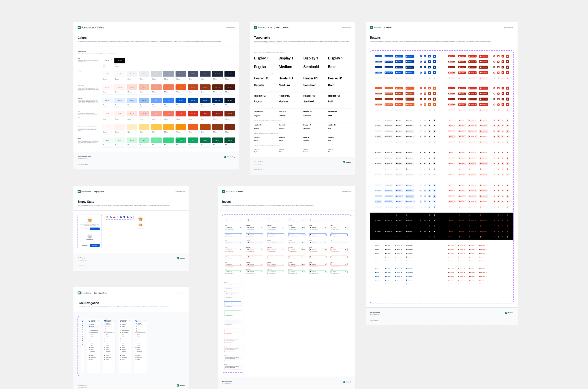Viewport: 588px width, 389px height.
Task: Click green M logo in Colors header
Action: pos(79,28)
